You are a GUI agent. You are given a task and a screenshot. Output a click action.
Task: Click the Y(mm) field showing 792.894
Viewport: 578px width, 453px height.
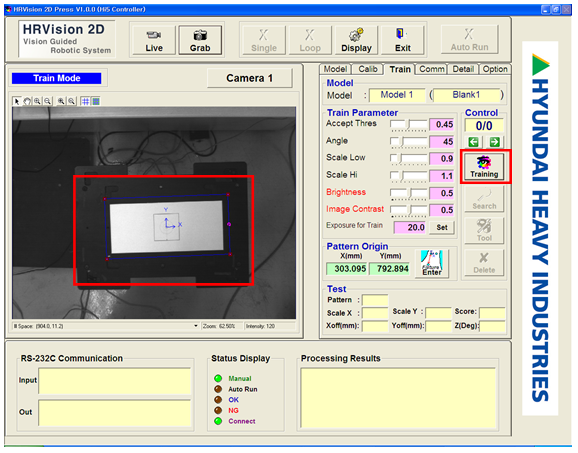389,269
